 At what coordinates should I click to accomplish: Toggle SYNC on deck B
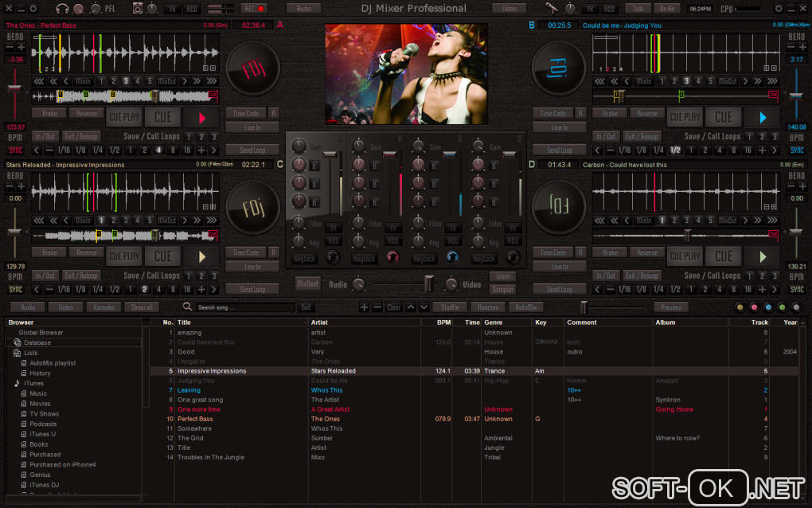pyautogui.click(x=796, y=150)
